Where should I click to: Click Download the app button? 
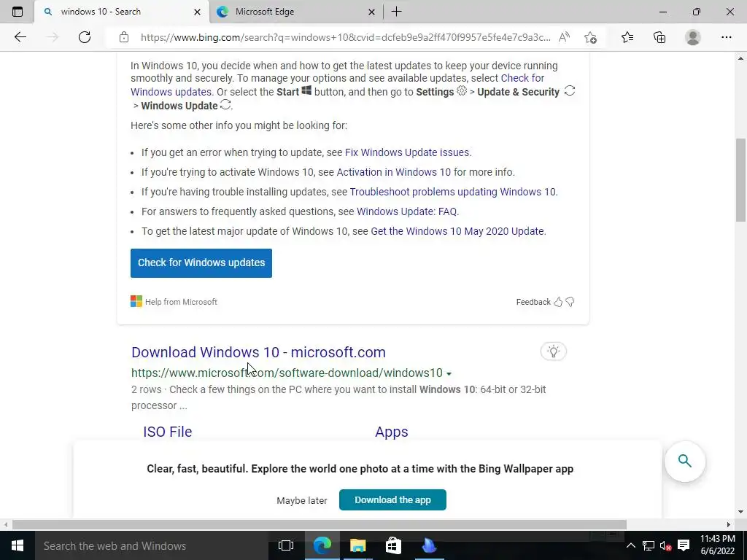392,500
